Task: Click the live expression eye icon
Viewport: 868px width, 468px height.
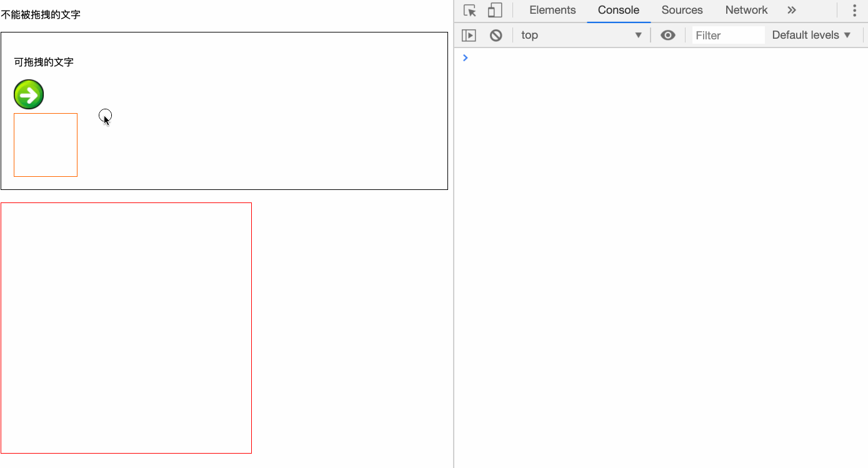Action: 668,36
